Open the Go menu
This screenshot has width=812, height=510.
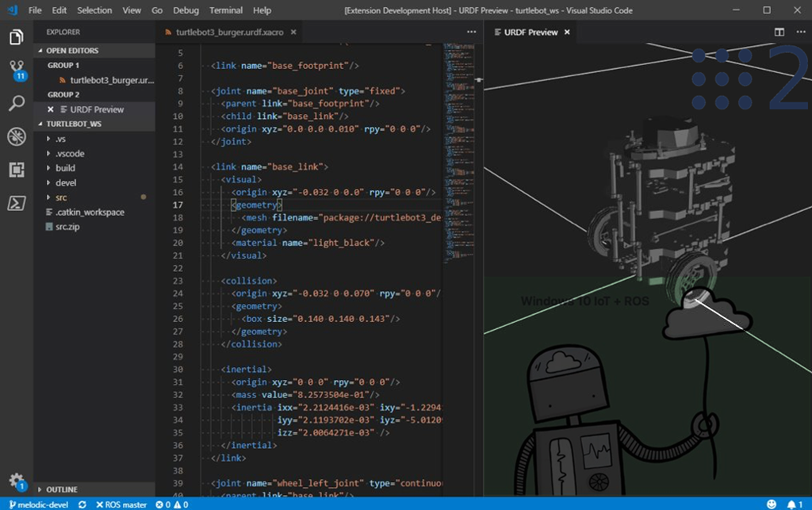(x=157, y=10)
